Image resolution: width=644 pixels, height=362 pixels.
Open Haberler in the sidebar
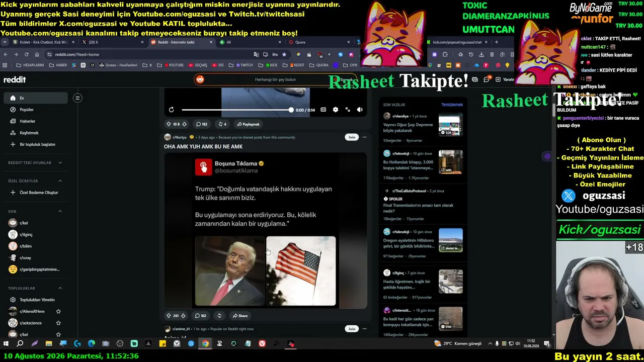tap(35, 121)
